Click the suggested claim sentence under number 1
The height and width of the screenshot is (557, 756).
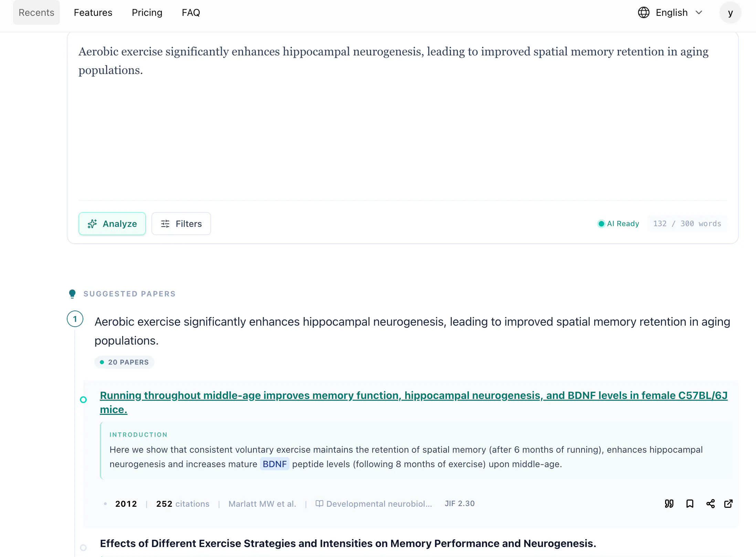point(412,331)
